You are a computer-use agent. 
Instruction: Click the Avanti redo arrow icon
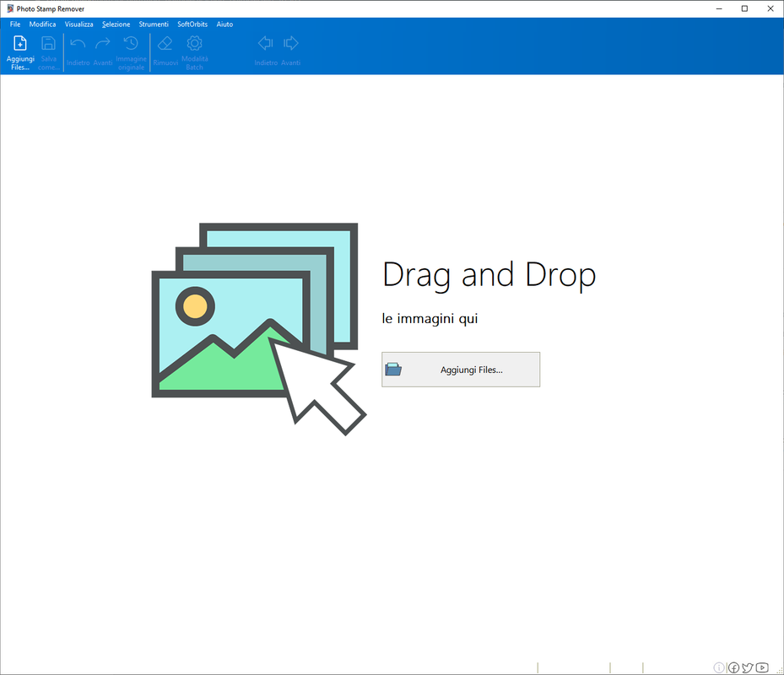pos(102,44)
